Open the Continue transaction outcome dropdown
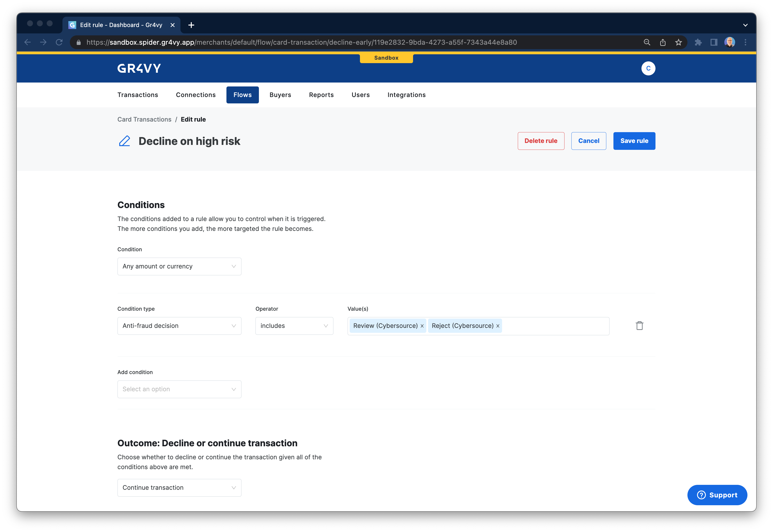The width and height of the screenshot is (773, 532). pos(179,487)
